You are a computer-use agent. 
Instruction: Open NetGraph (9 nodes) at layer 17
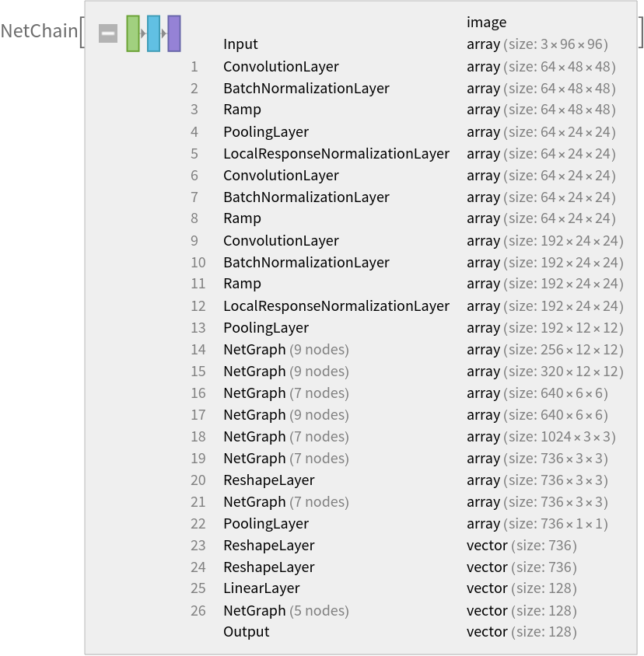[x=285, y=415]
